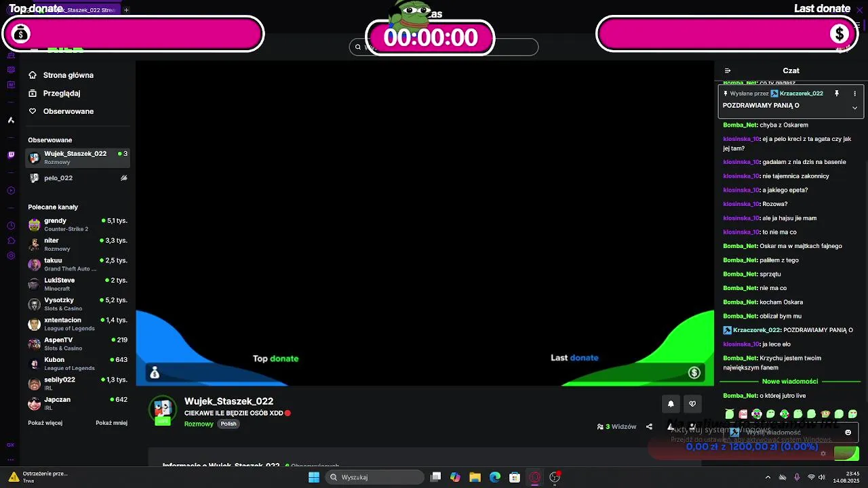Click Krzaczorek_022 in pinned message
868x488 pixels.
pos(801,94)
